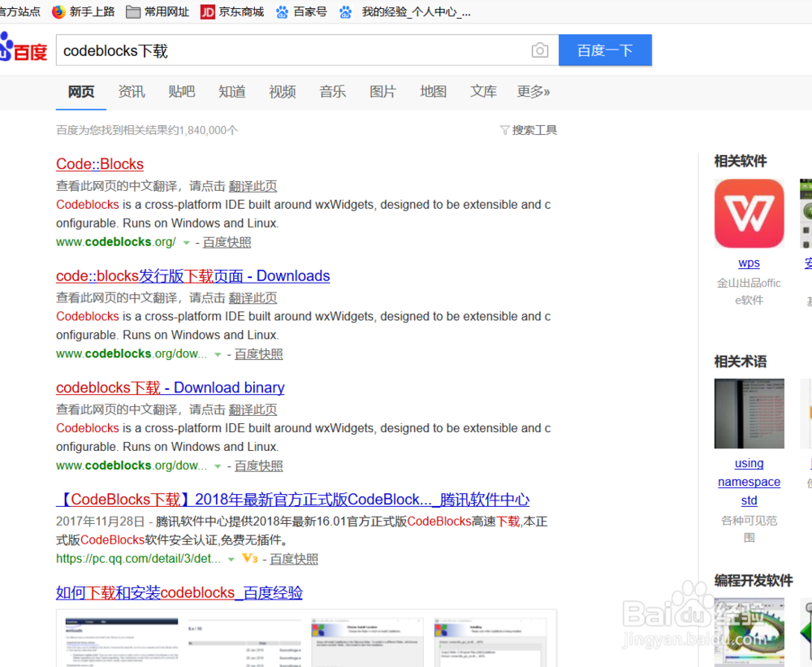Open 我的经验_个人中心 bookmark
Screen dimensions: 812x667
tap(404, 11)
